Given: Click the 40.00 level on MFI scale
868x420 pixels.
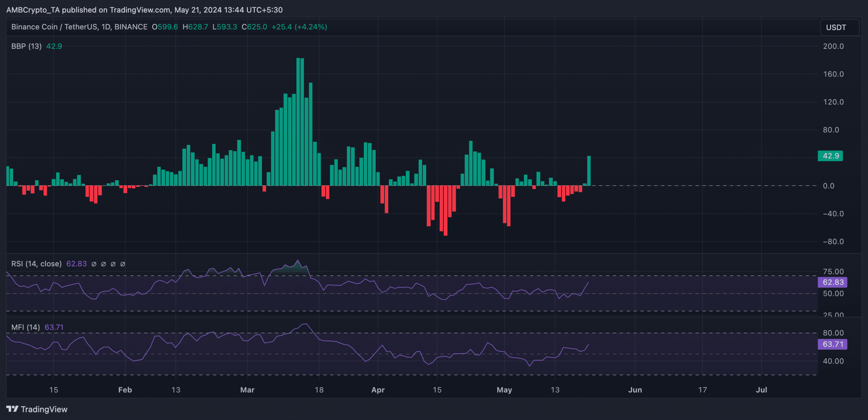Looking at the screenshot, I should 833,361.
